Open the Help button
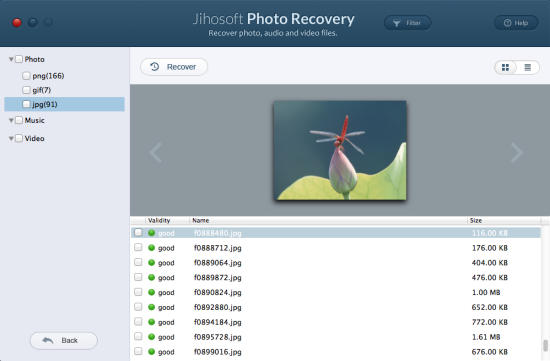Screen dimensions: 550x361 point(516,23)
